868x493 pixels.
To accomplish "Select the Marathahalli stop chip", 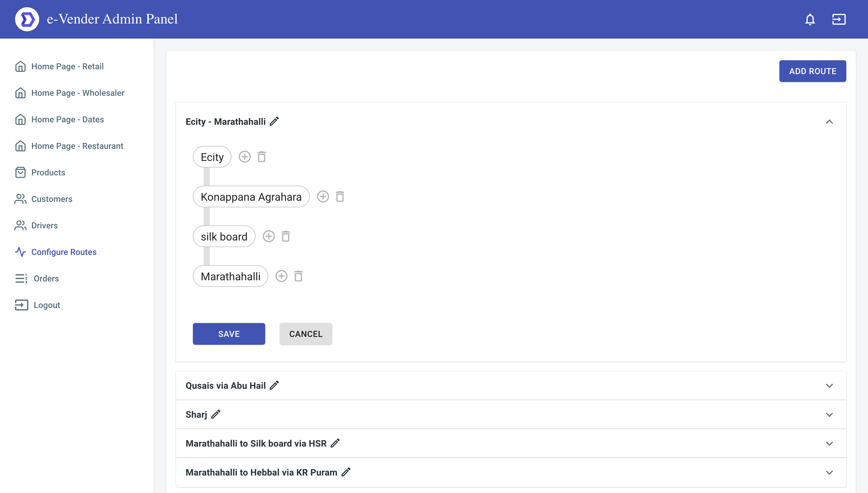I will coord(230,276).
